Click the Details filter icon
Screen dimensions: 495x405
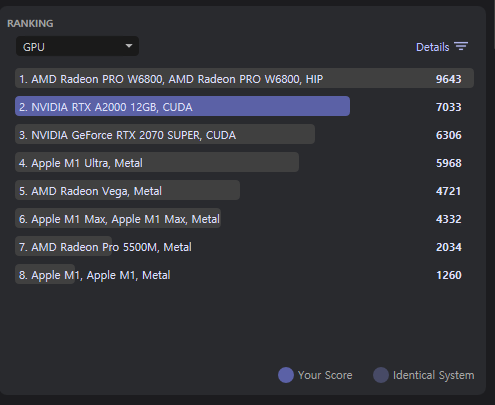pos(461,47)
